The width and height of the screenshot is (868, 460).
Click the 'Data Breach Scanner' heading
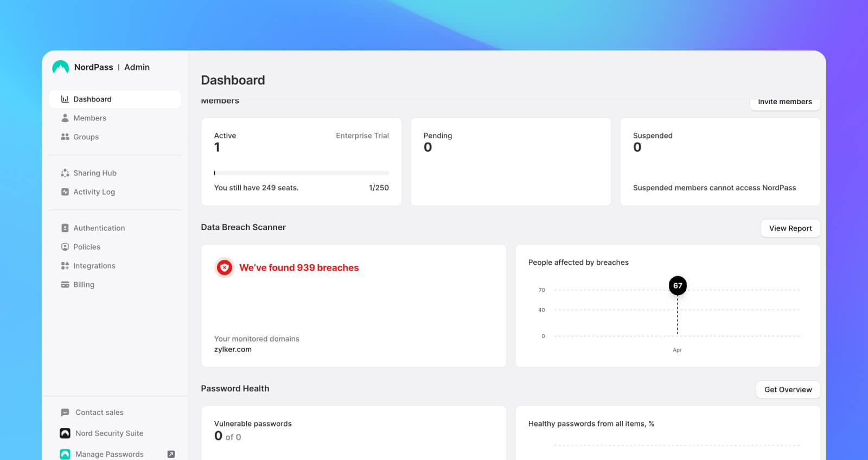(243, 227)
